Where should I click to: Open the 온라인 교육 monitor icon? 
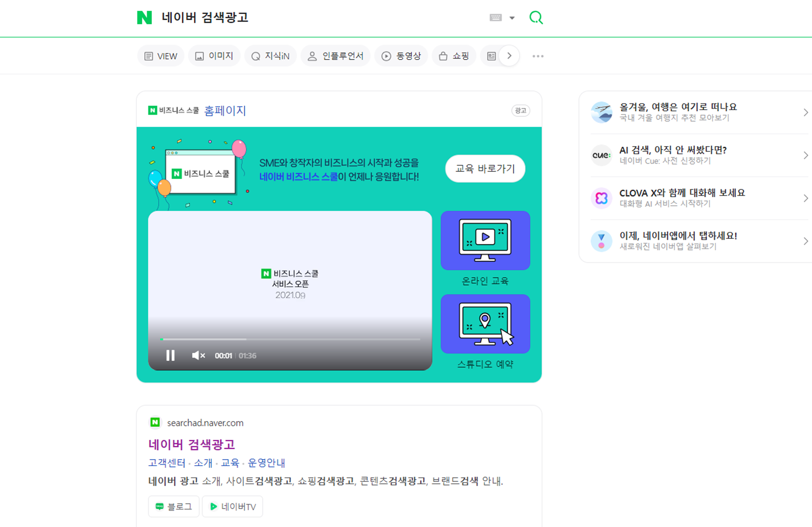[x=485, y=240]
